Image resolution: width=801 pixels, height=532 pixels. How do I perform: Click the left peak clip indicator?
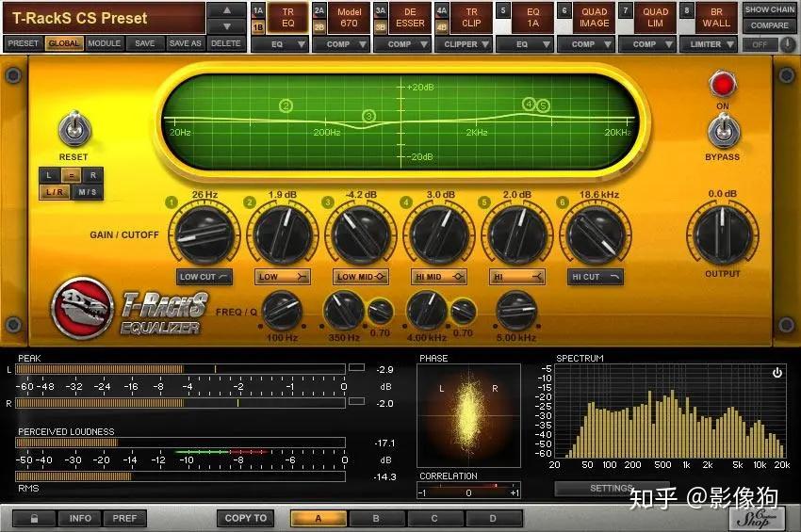356,367
